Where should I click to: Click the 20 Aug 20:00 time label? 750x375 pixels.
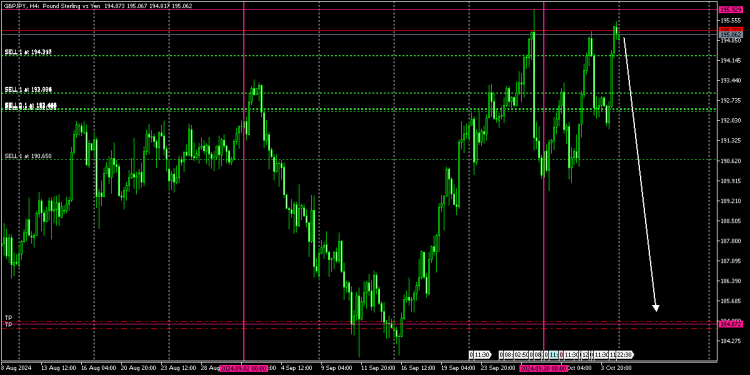(x=138, y=368)
